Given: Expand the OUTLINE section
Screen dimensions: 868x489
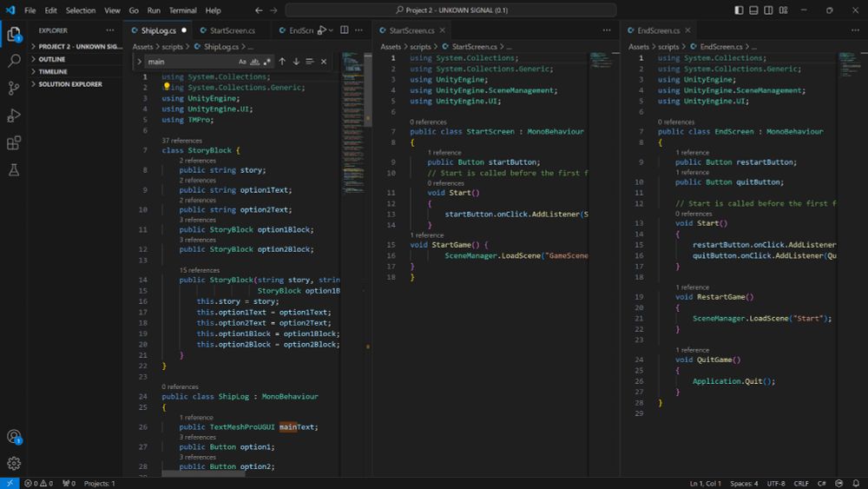Looking at the screenshot, I should click(52, 59).
